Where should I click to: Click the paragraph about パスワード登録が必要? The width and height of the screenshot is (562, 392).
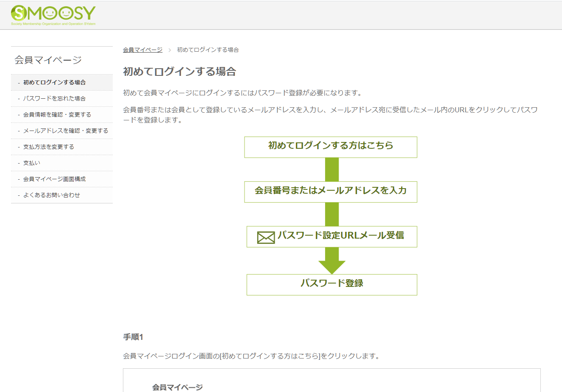[243, 93]
